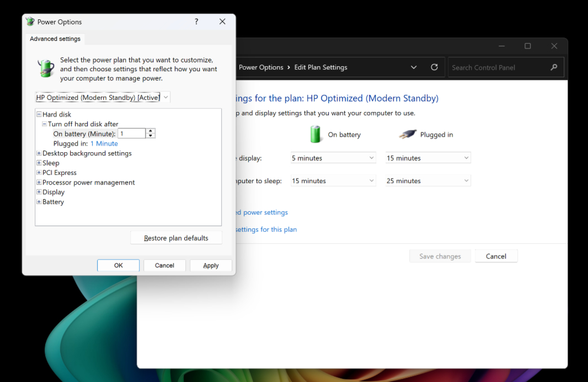Expand the Processor power management node
The width and height of the screenshot is (588, 382).
coord(39,182)
